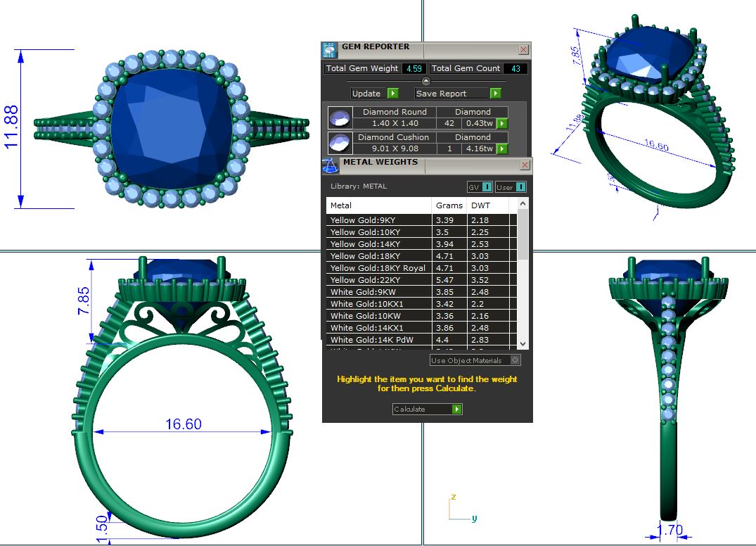Click the green arrow beside Update
Image resolution: width=756 pixels, height=546 pixels.
tap(392, 94)
